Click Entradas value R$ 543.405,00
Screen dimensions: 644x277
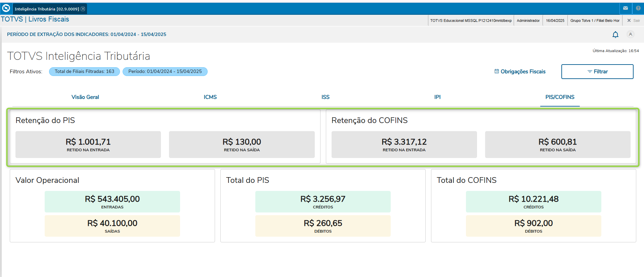(112, 202)
